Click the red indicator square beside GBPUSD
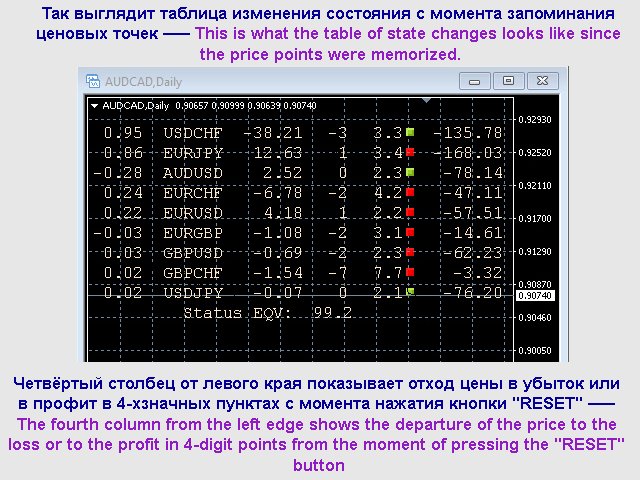640x480 pixels. pos(409,252)
